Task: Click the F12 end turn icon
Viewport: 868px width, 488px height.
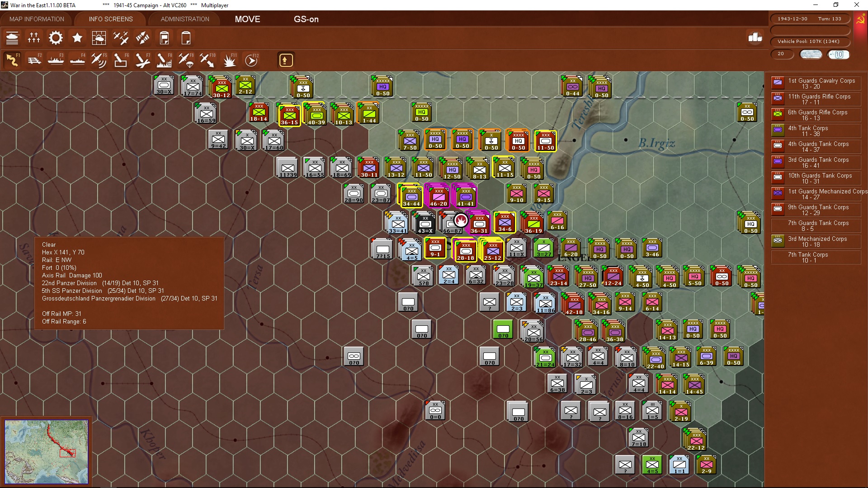Action: 251,60
